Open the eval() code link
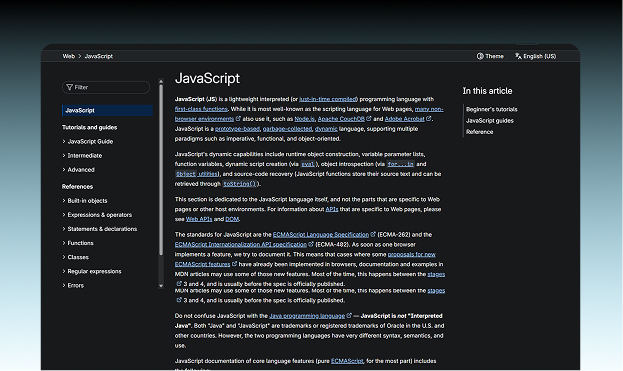Viewport: 623px width, 371px height. [308, 164]
